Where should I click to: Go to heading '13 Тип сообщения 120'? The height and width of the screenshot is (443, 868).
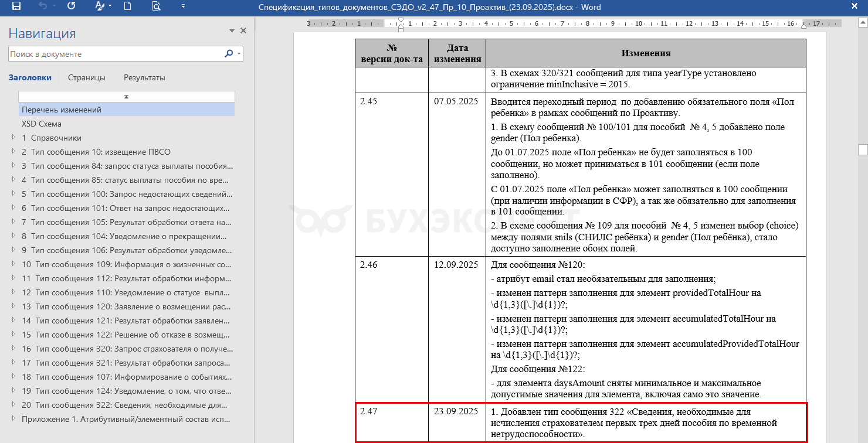[x=127, y=306]
